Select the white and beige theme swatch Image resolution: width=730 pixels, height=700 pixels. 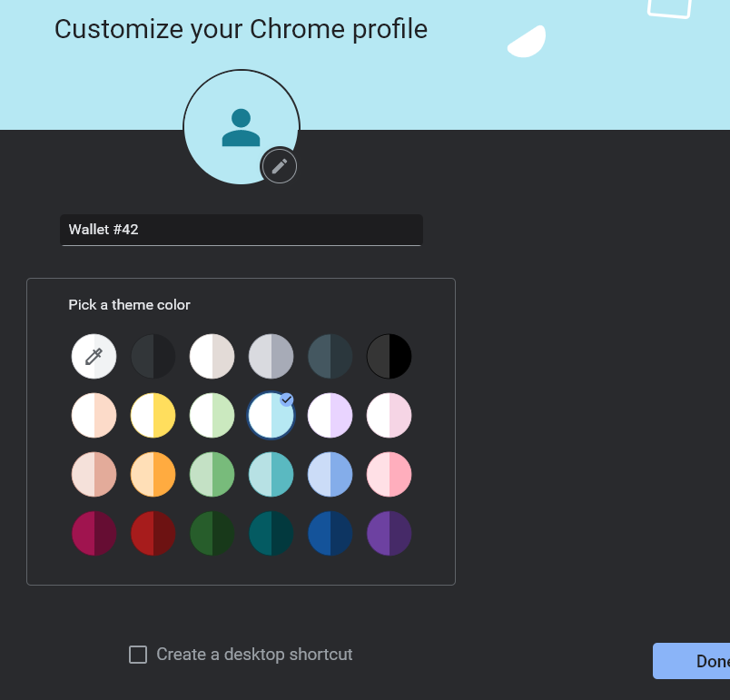[212, 356]
